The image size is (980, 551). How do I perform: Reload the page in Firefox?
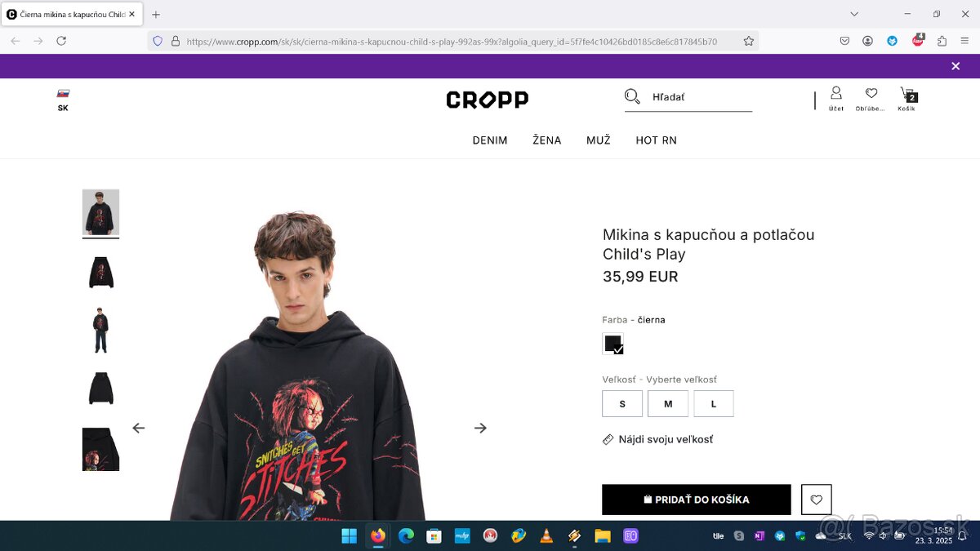click(61, 41)
